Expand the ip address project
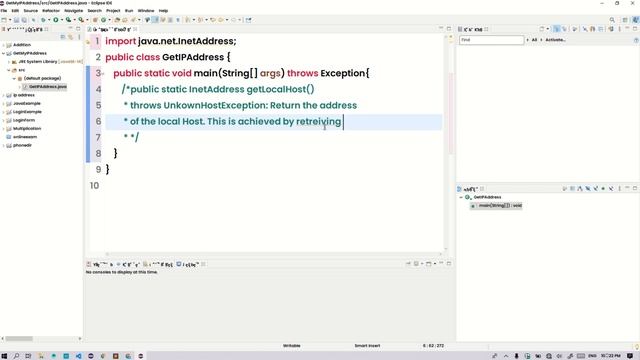This screenshot has height=360, width=640. tap(4, 95)
